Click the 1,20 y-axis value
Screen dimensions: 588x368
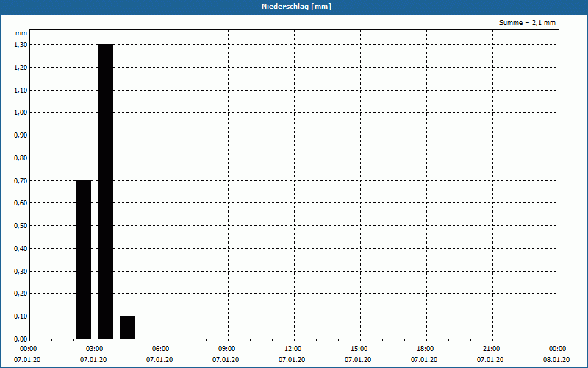[x=21, y=67]
